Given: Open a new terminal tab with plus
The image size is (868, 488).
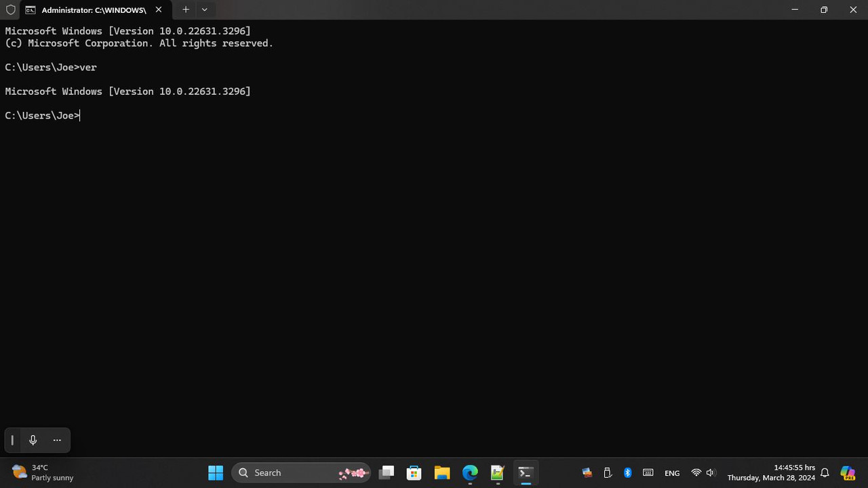Looking at the screenshot, I should (x=185, y=10).
